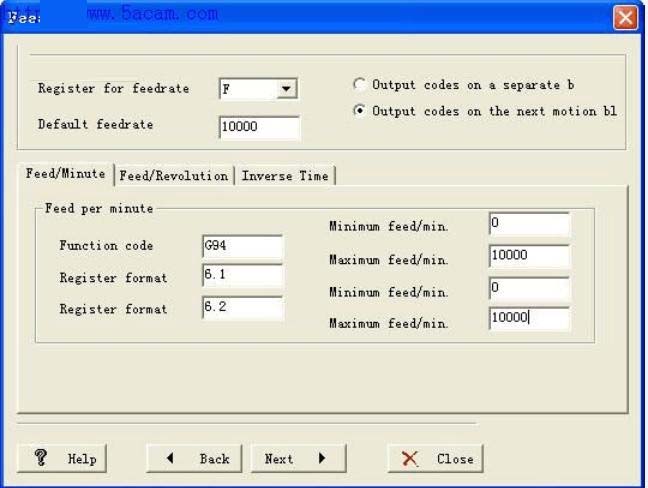The height and width of the screenshot is (488, 648).
Task: Click the 'Function code' label
Action: (106, 246)
